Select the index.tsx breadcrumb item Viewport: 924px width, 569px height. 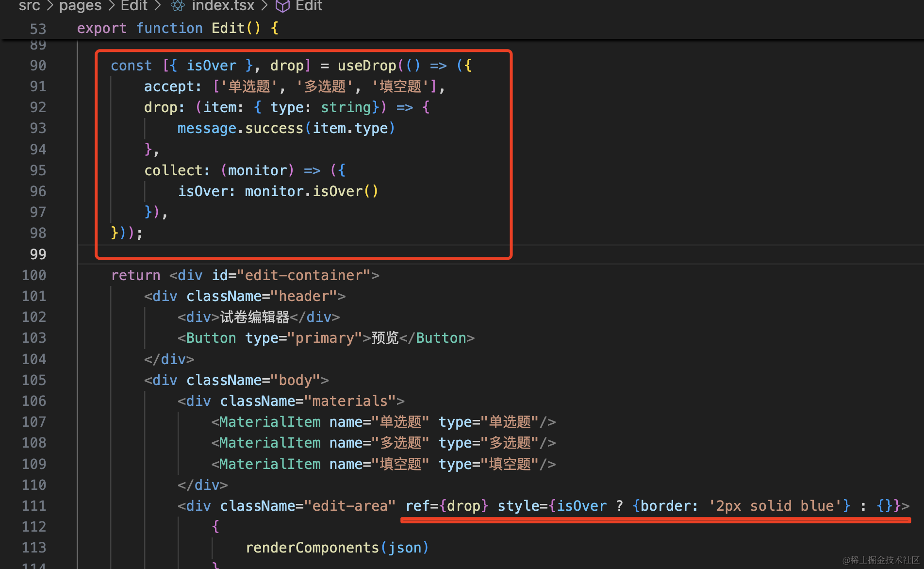point(223,6)
